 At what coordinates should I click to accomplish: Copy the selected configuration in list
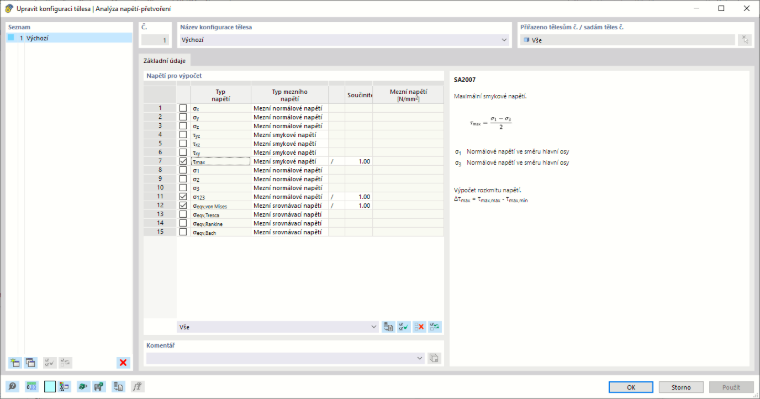click(x=31, y=363)
